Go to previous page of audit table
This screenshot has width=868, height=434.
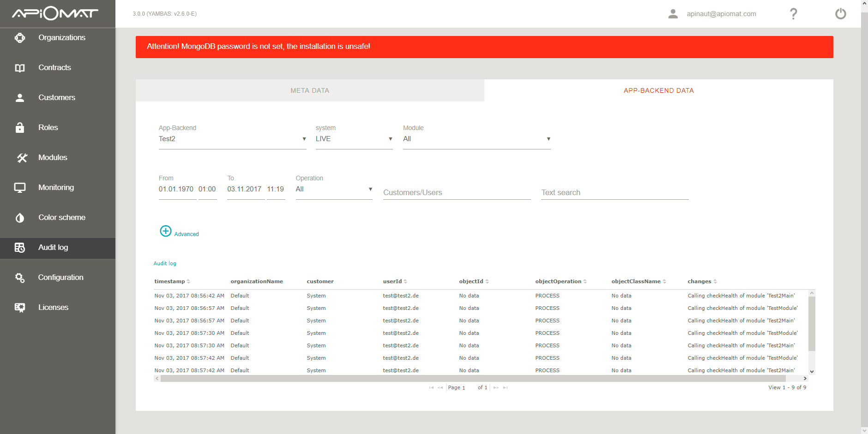(x=440, y=388)
